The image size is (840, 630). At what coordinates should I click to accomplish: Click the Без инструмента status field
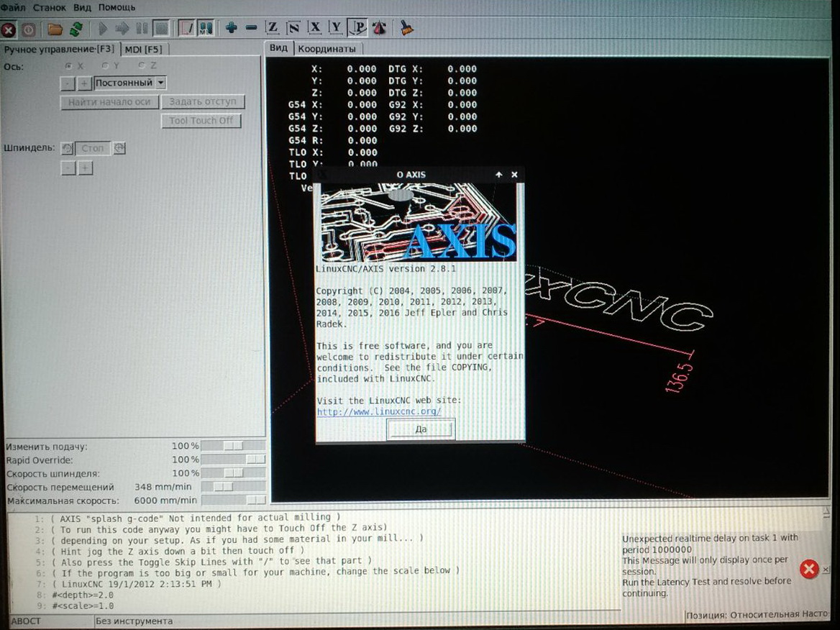click(x=134, y=621)
